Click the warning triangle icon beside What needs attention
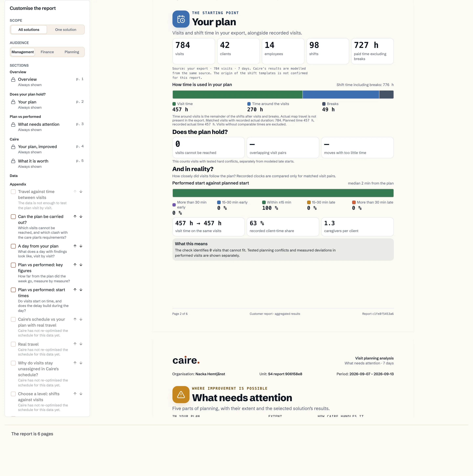473x476 pixels. coord(181,394)
